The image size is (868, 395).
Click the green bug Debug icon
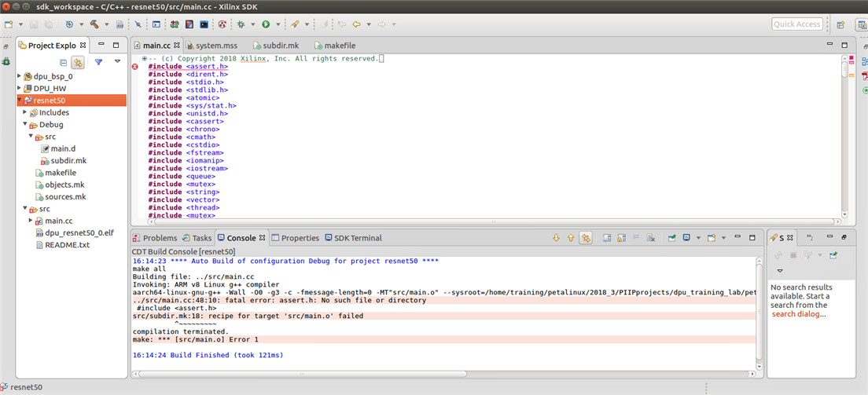pos(241,24)
